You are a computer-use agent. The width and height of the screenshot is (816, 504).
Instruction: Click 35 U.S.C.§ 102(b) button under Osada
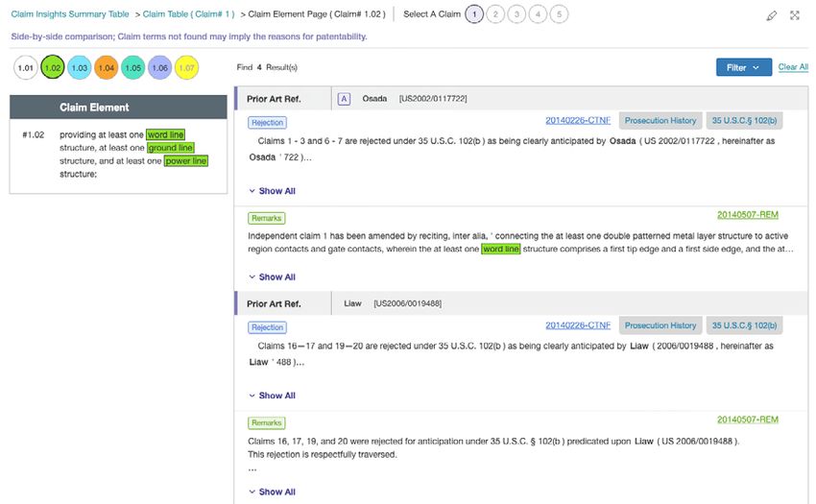tap(744, 120)
